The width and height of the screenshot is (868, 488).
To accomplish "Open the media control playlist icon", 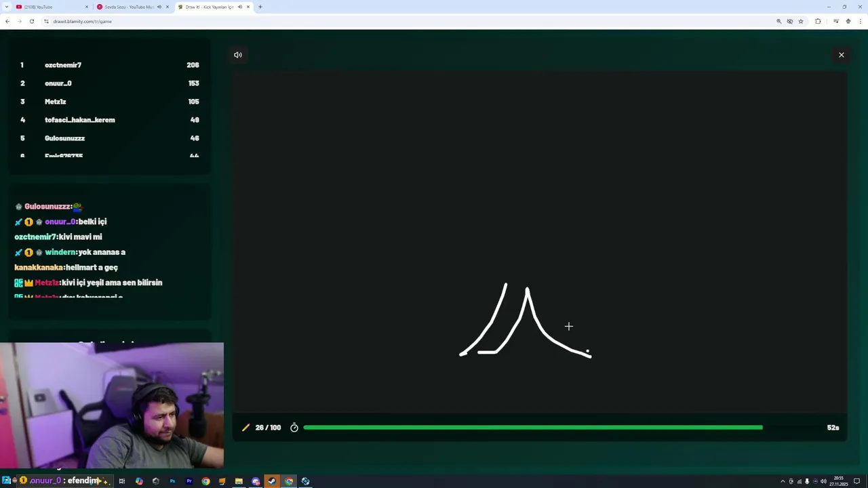I will click(836, 21).
